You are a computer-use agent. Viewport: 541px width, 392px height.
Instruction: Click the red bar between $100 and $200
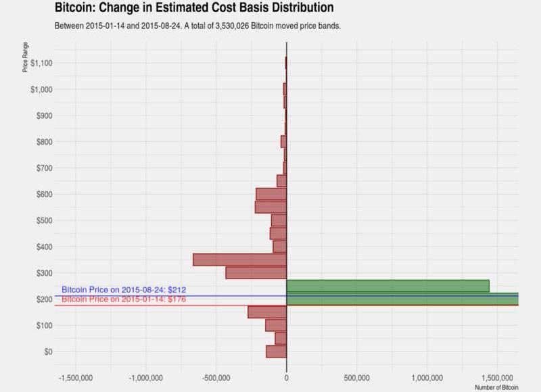coord(267,312)
